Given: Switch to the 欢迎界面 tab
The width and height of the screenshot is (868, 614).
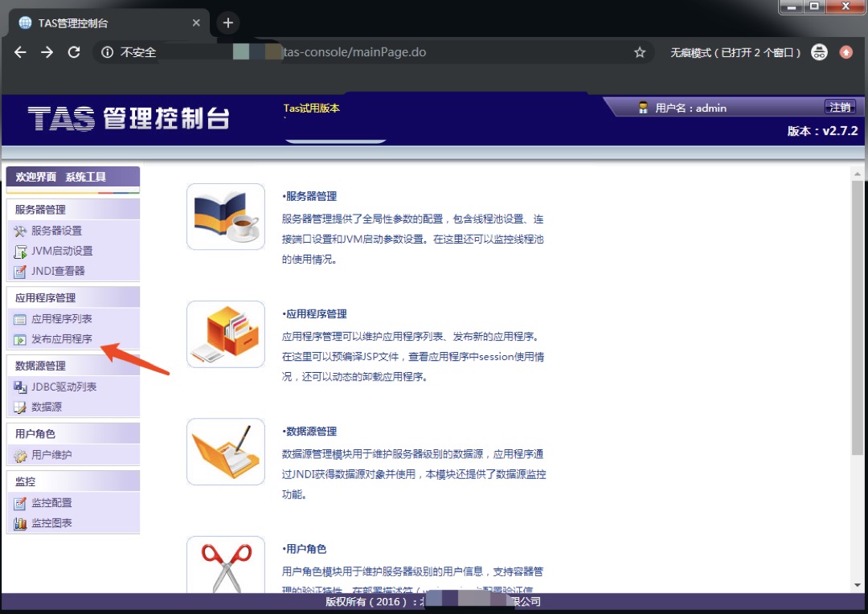Looking at the screenshot, I should pyautogui.click(x=35, y=177).
